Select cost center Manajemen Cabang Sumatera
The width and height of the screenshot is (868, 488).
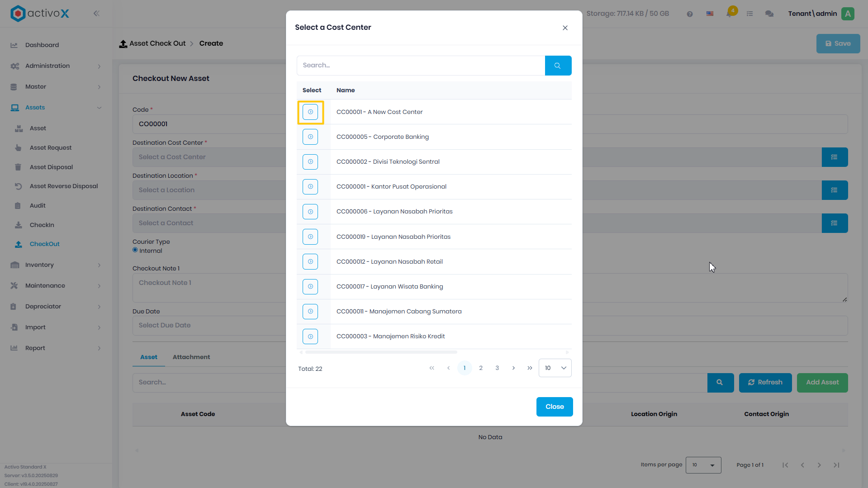tap(310, 312)
